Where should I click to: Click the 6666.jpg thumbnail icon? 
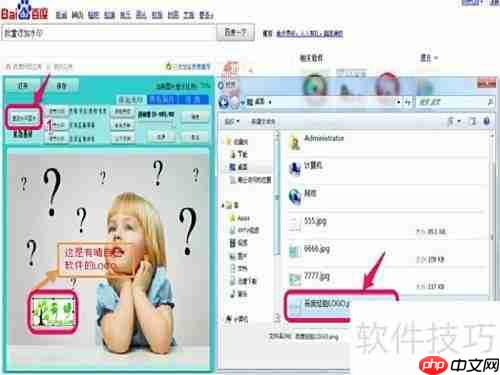coord(295,251)
